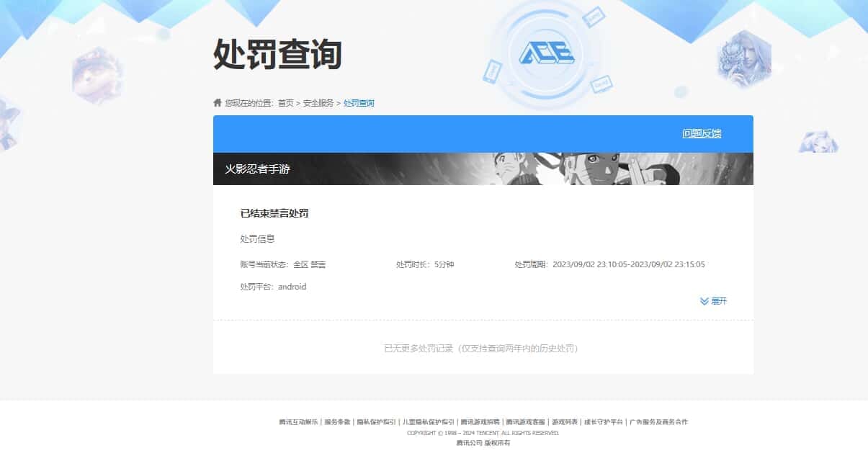
Task: Open the 服务条款 footer link
Action: click(x=337, y=421)
